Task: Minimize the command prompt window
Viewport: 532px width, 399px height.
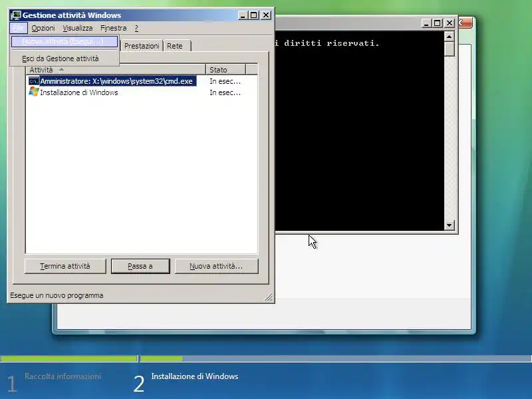Action: tap(426, 23)
